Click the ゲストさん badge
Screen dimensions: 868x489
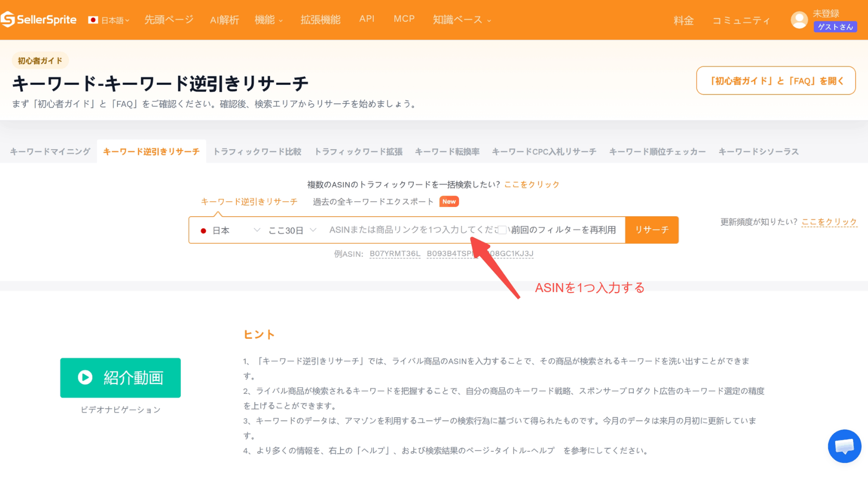(835, 27)
